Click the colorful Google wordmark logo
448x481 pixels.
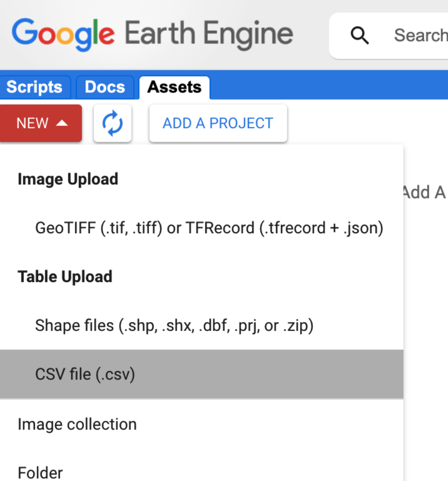(x=63, y=34)
